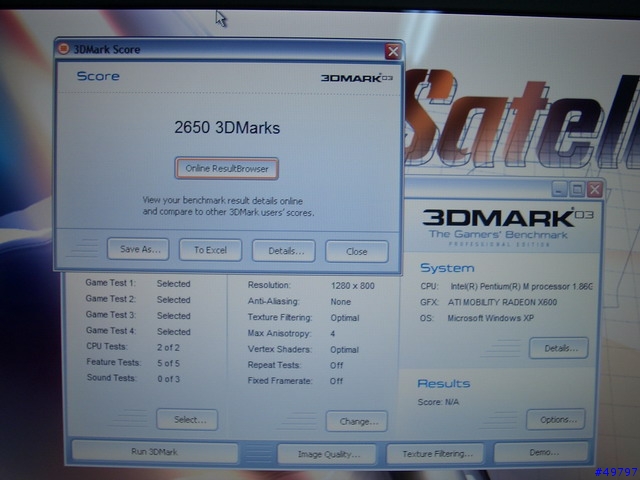Image resolution: width=640 pixels, height=480 pixels.
Task: Click the '5 of 5' feature tests value
Action: tap(168, 363)
